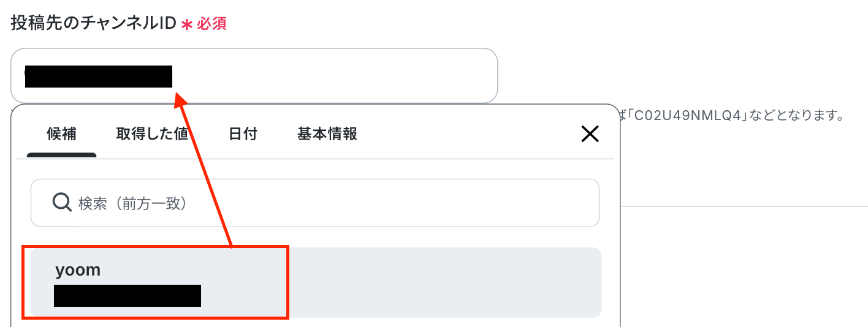This screenshot has height=327, width=868.
Task: Click the masked ID beneath yoom
Action: [128, 295]
